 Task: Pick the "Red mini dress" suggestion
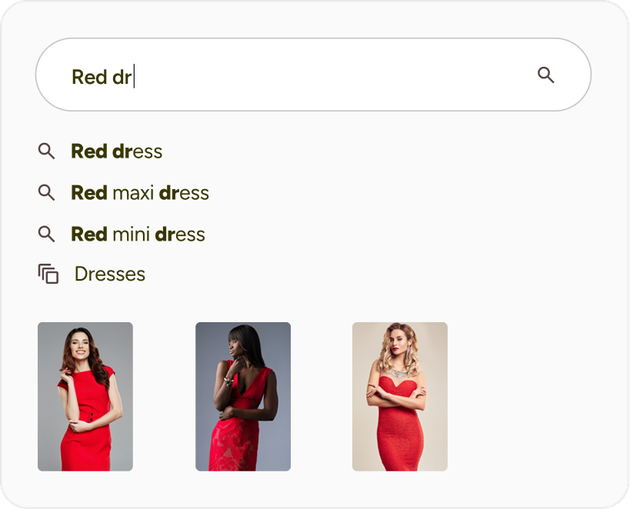tap(138, 234)
